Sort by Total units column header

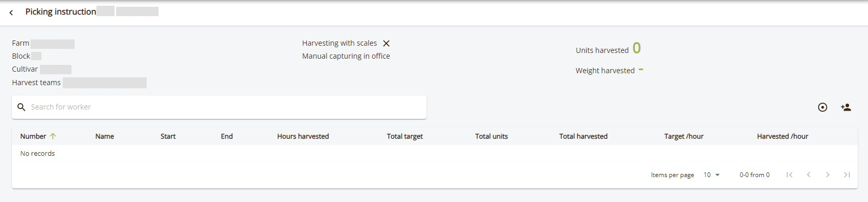tap(491, 136)
